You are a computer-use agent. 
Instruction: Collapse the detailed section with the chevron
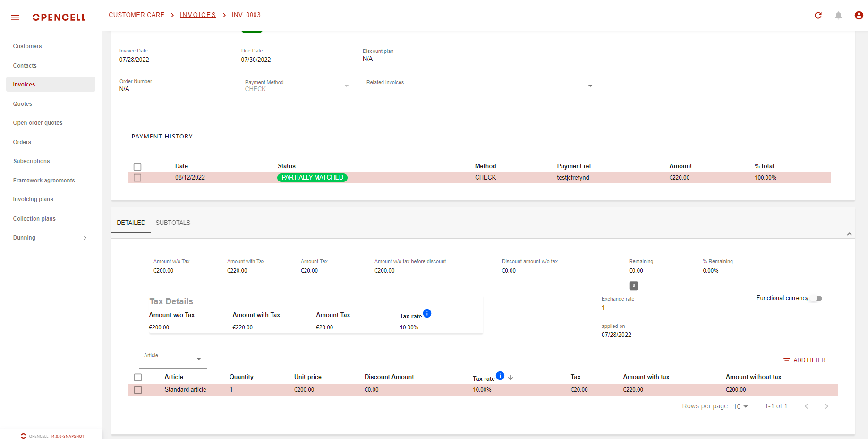point(849,234)
